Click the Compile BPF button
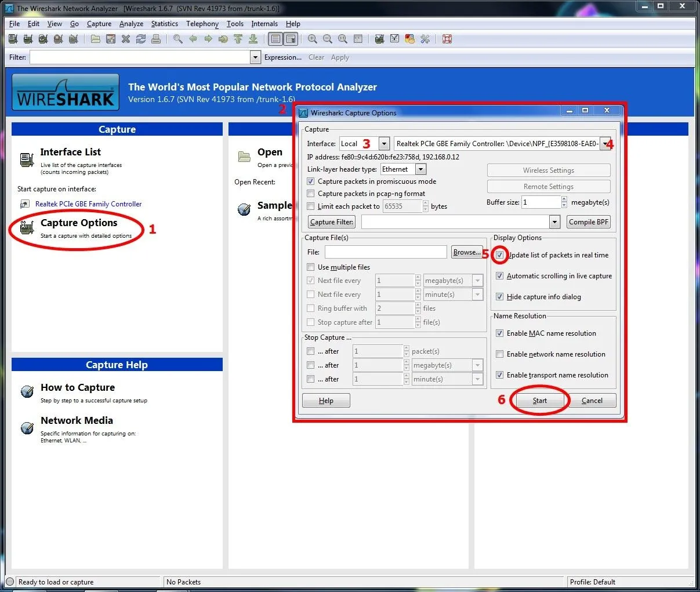 [589, 222]
